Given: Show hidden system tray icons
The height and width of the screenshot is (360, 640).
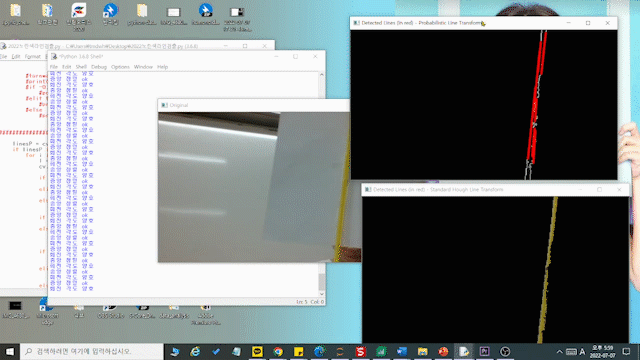Looking at the screenshot, I should tap(560, 351).
